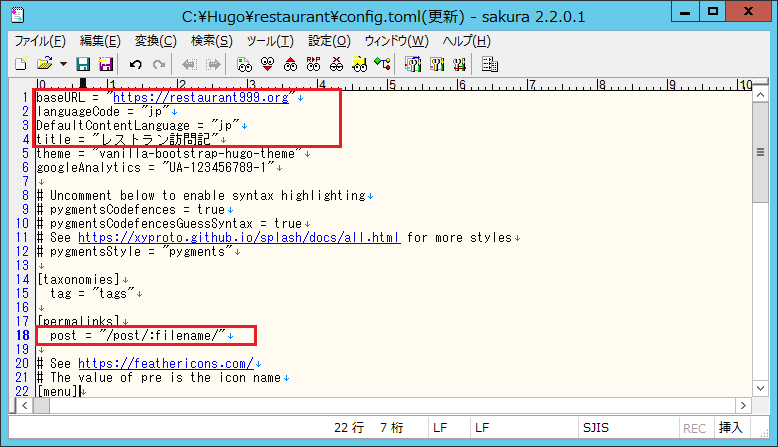778x447 pixels.
Task: Click the Open file folder icon
Action: click(45, 64)
